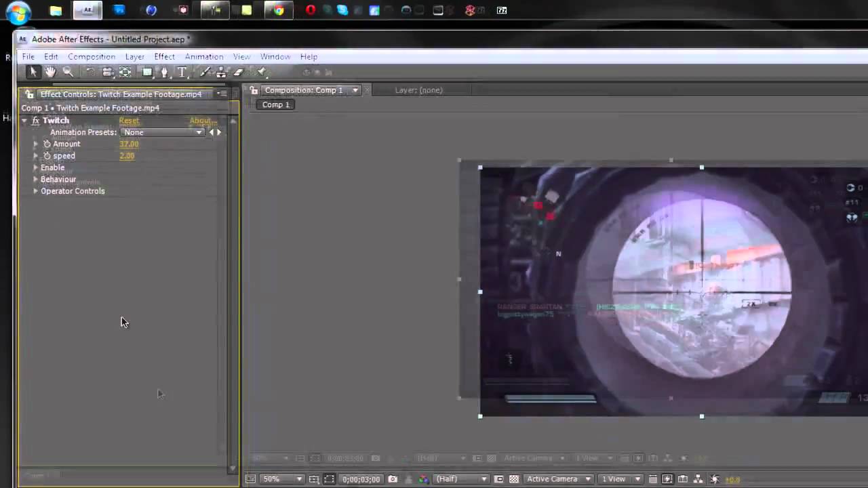Image resolution: width=868 pixels, height=488 pixels.
Task: Expand the Operator Controls group
Action: [x=35, y=191]
